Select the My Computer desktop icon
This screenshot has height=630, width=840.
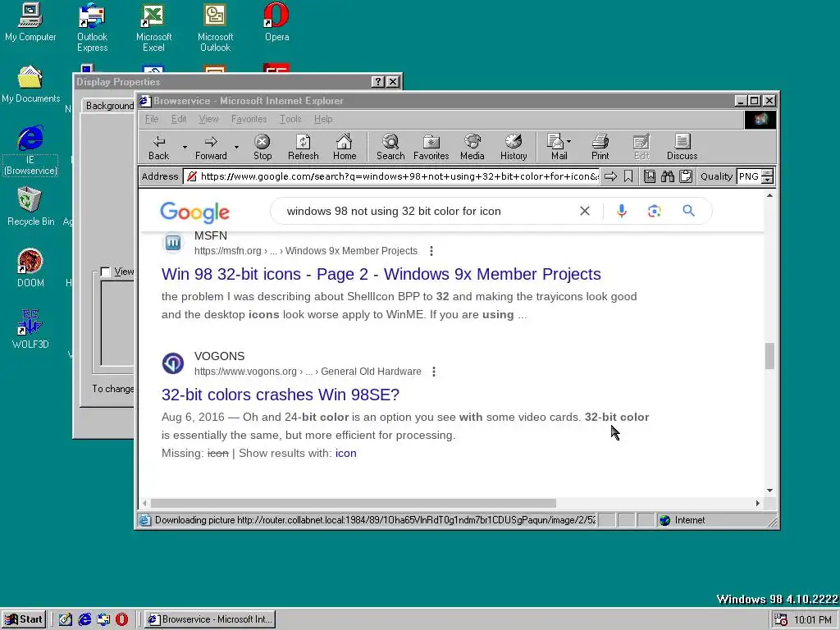tap(30, 22)
